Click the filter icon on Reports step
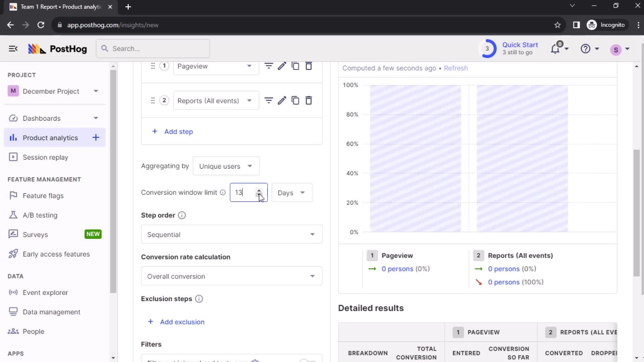The image size is (644, 362). (x=269, y=100)
